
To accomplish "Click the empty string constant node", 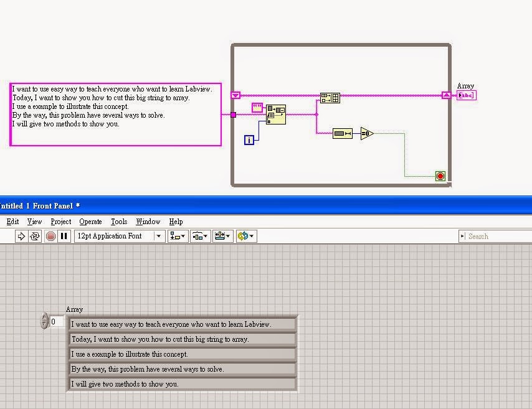I will click(x=257, y=108).
